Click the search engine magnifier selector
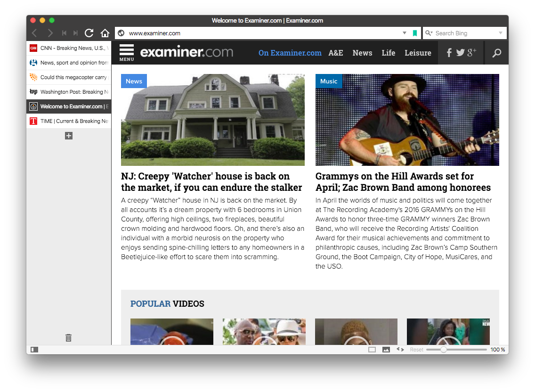 click(x=429, y=33)
